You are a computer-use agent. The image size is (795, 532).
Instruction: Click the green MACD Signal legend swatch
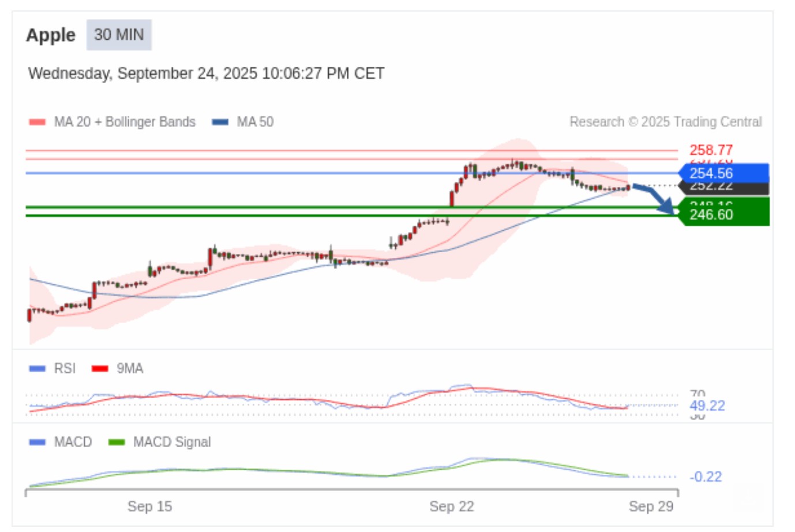(117, 442)
